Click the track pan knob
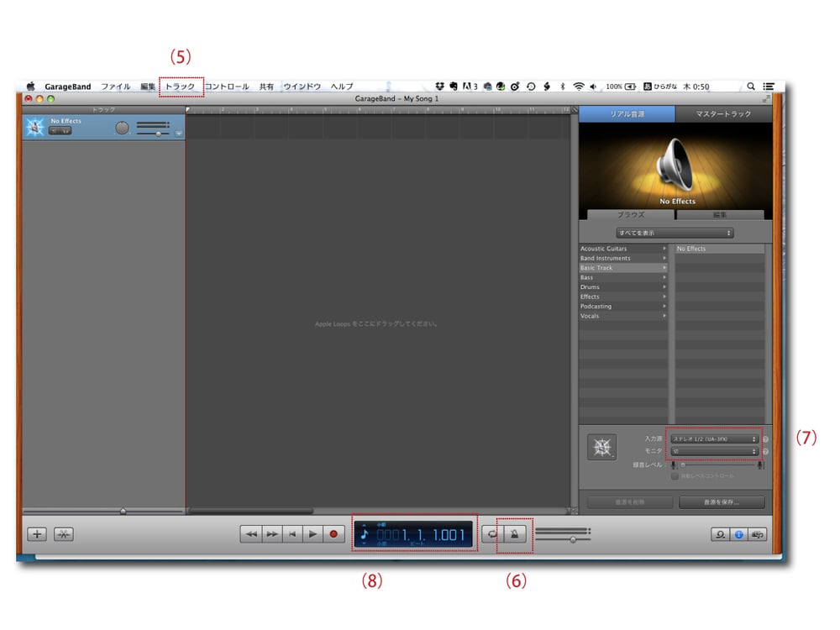Screen dimensions: 840x630 [122, 128]
